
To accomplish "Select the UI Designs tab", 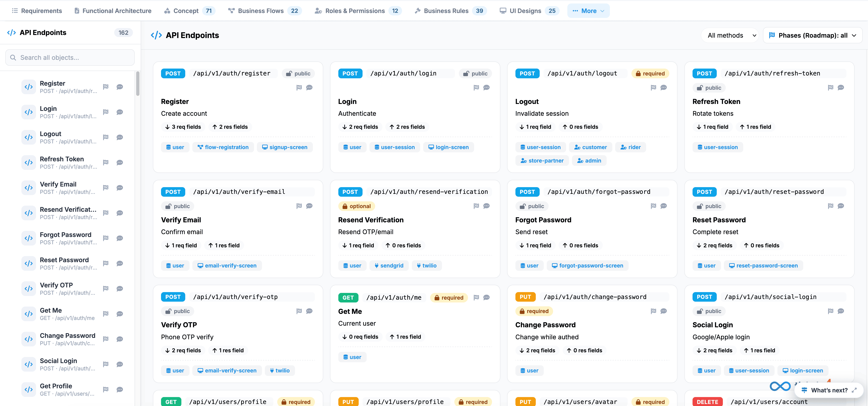I will [x=529, y=11].
